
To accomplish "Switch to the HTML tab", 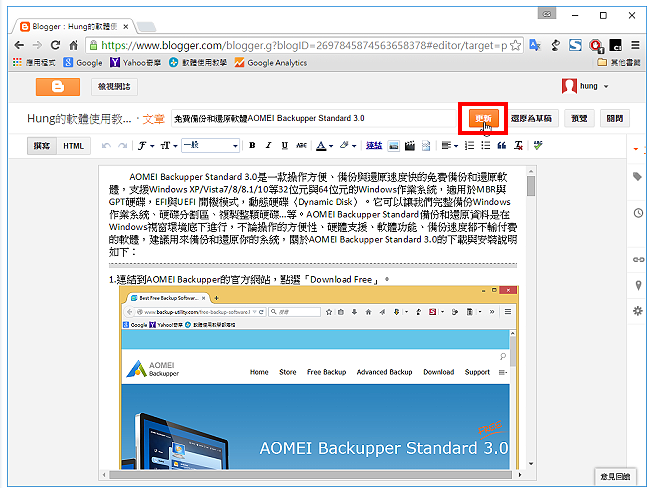I will 73,146.
